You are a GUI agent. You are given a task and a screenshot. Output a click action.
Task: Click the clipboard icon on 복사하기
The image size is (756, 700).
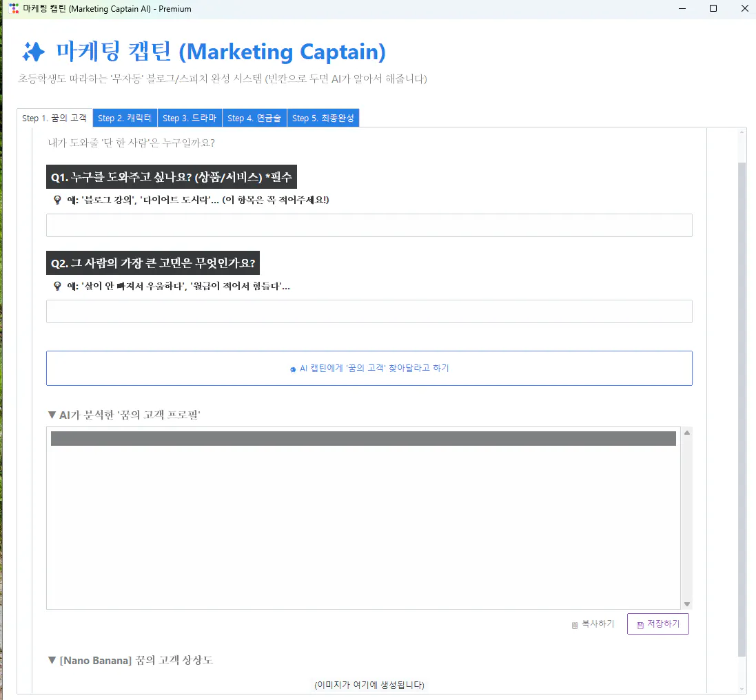click(x=574, y=624)
